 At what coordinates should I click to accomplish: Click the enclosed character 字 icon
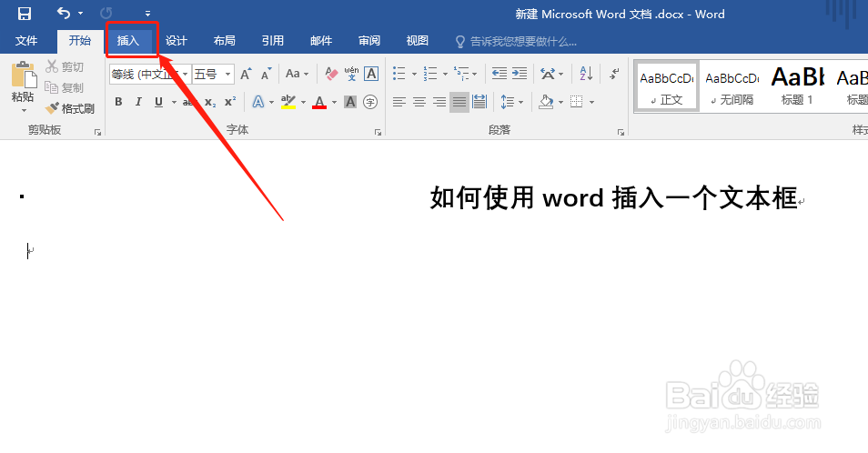370,102
